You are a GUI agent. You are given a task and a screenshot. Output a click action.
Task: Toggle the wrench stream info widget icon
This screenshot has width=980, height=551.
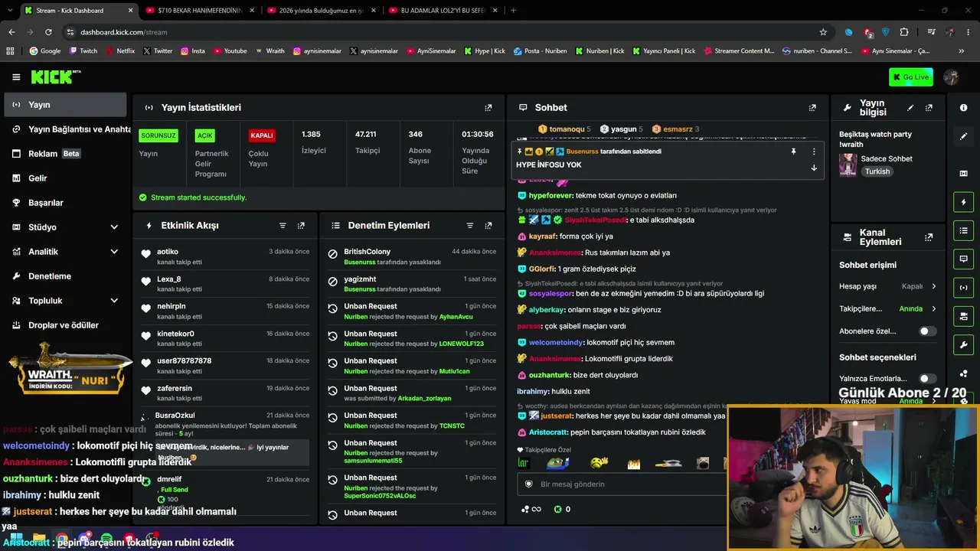click(963, 344)
